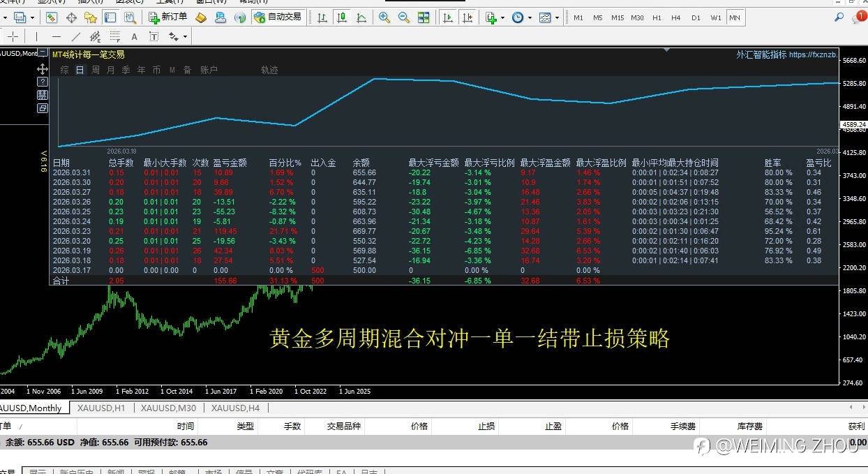Select the crosshair cursor tool
The width and height of the screenshot is (868, 474).
(x=13, y=36)
